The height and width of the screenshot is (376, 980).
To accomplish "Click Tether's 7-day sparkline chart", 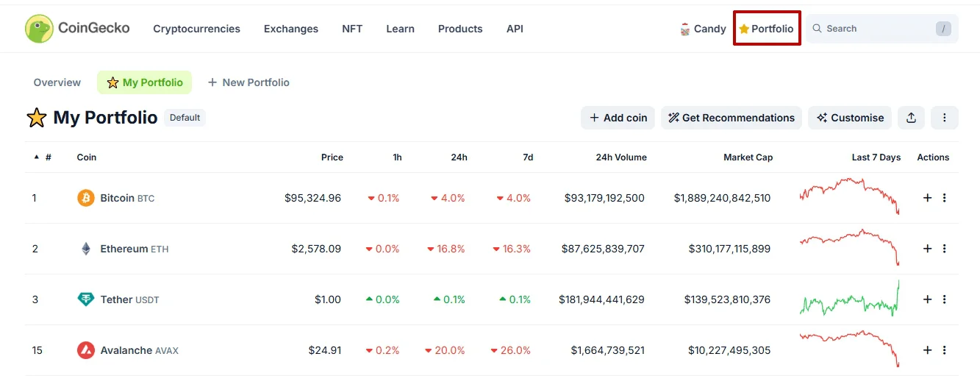I will point(849,299).
